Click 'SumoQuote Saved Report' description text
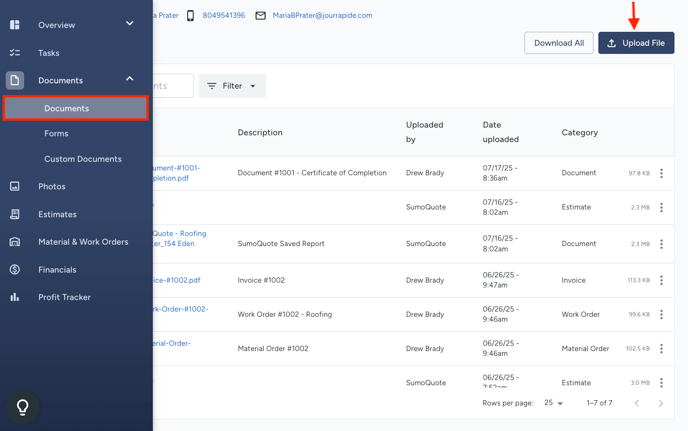This screenshot has width=688, height=431. click(x=281, y=244)
